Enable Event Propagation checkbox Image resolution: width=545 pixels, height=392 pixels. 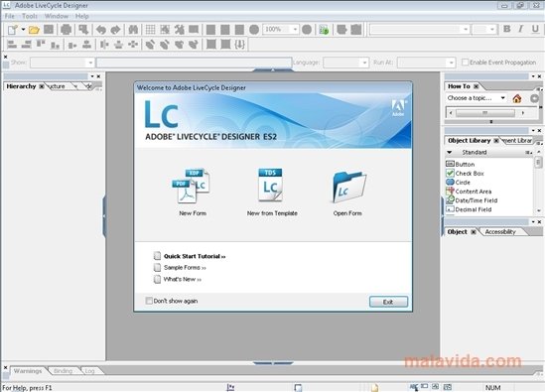(x=465, y=63)
